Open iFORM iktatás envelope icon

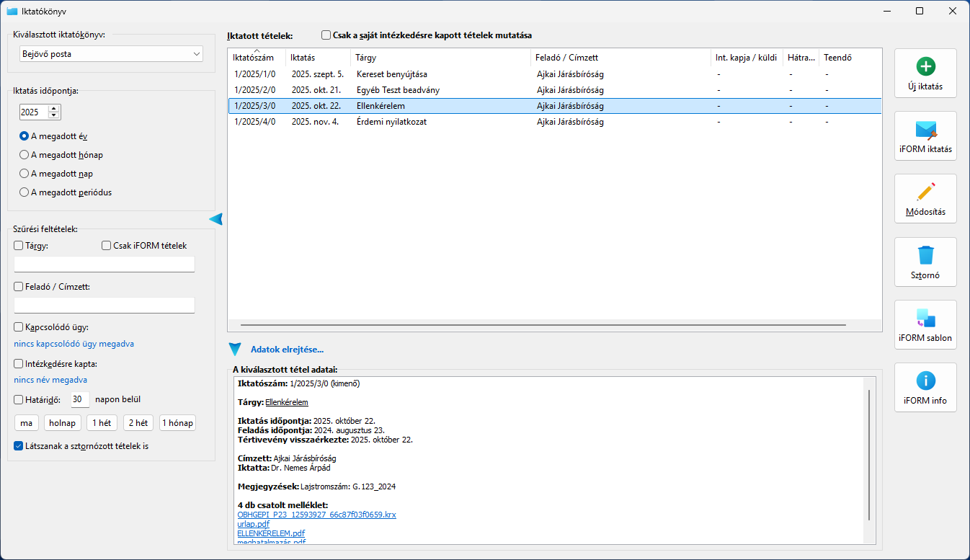click(925, 130)
